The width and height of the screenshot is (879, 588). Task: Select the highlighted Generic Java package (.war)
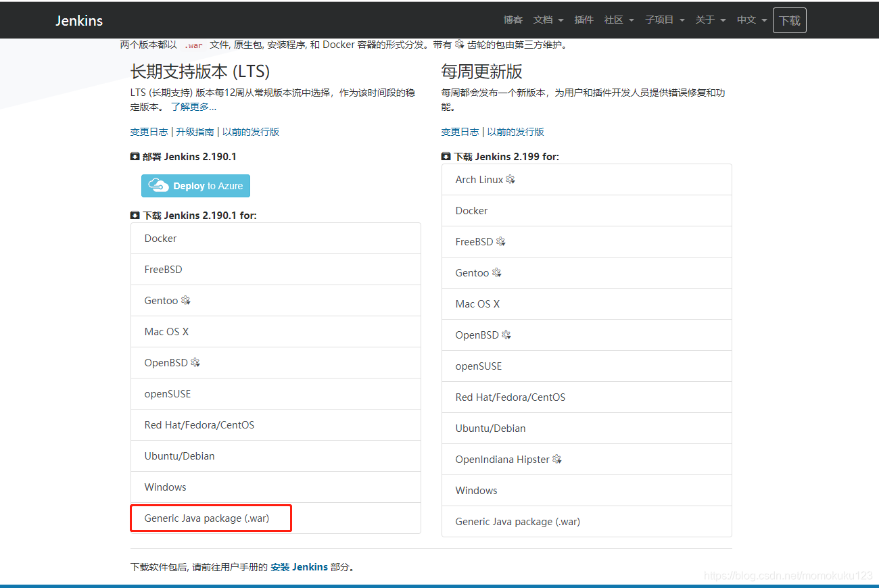[206, 518]
